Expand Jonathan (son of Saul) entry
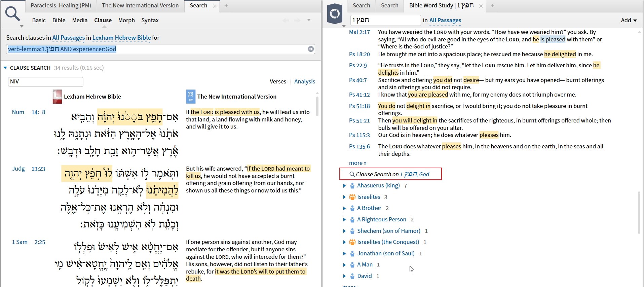644x287 pixels. coord(344,254)
